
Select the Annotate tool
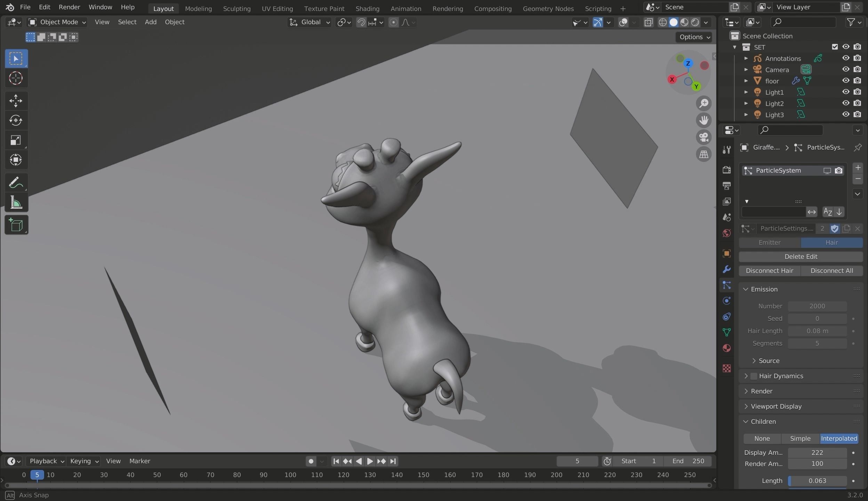[x=16, y=183]
